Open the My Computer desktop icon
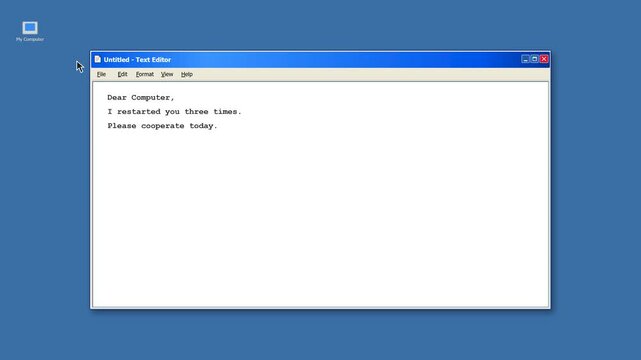The image size is (641, 360). tap(30, 31)
